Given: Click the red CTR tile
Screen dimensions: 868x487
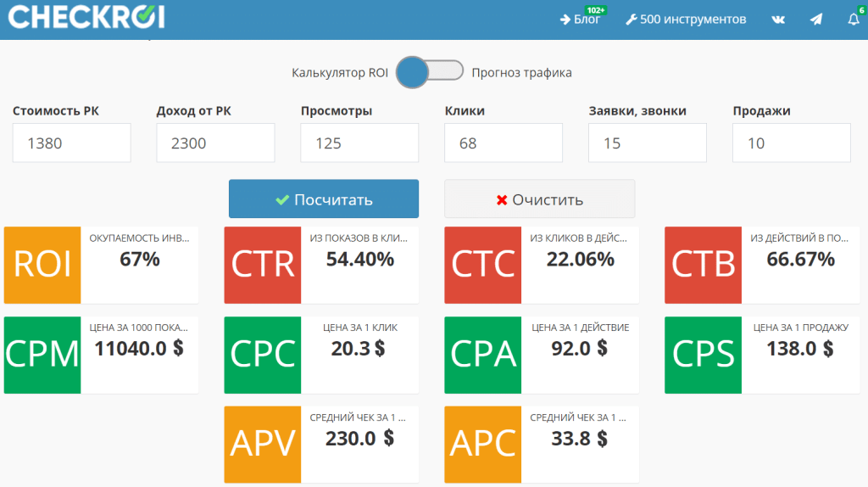Looking at the screenshot, I should [263, 265].
